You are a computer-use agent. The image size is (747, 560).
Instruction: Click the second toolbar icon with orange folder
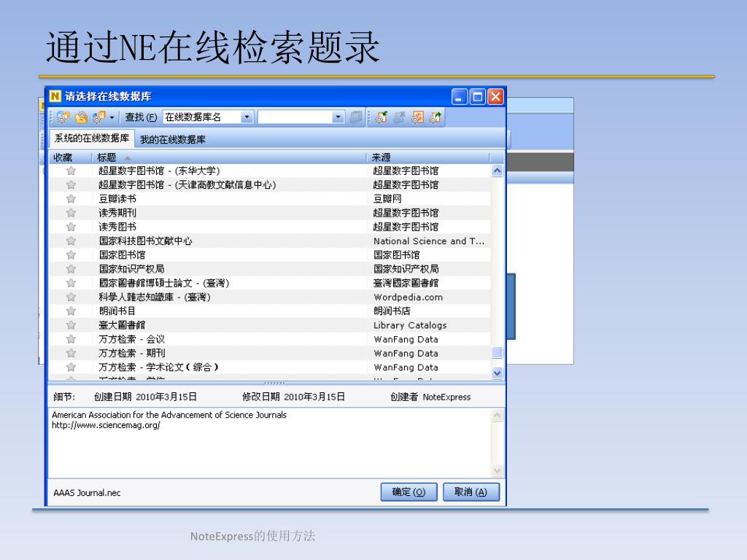tap(81, 117)
